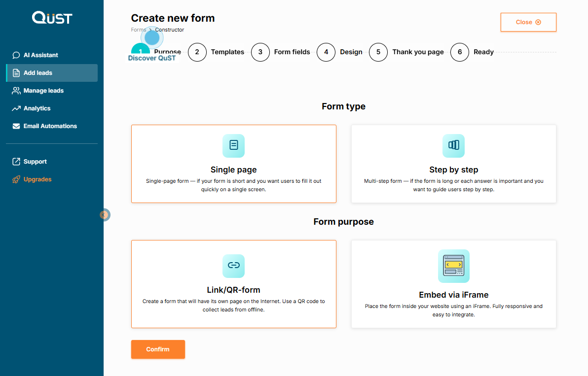Select Embed via iFrame purpose option
This screenshot has width=588, height=376.
pyautogui.click(x=453, y=284)
